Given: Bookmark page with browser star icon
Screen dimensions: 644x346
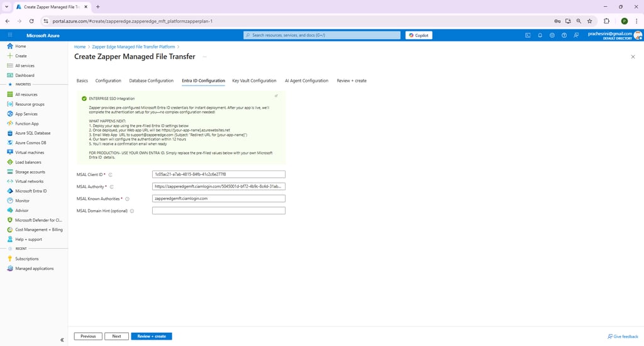Looking at the screenshot, I should tap(590, 21).
